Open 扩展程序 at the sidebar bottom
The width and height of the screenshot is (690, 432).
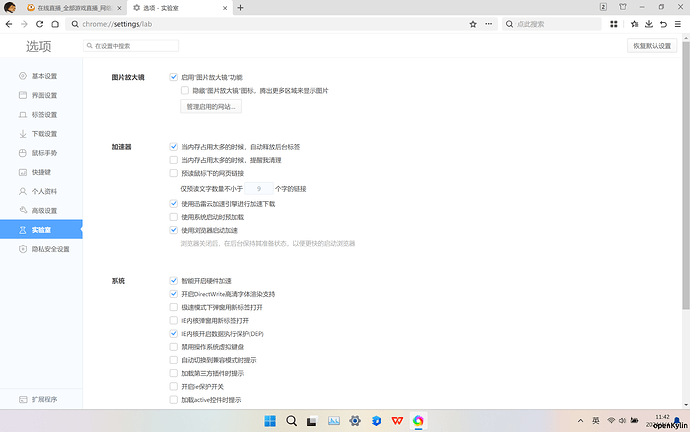[x=41, y=399]
